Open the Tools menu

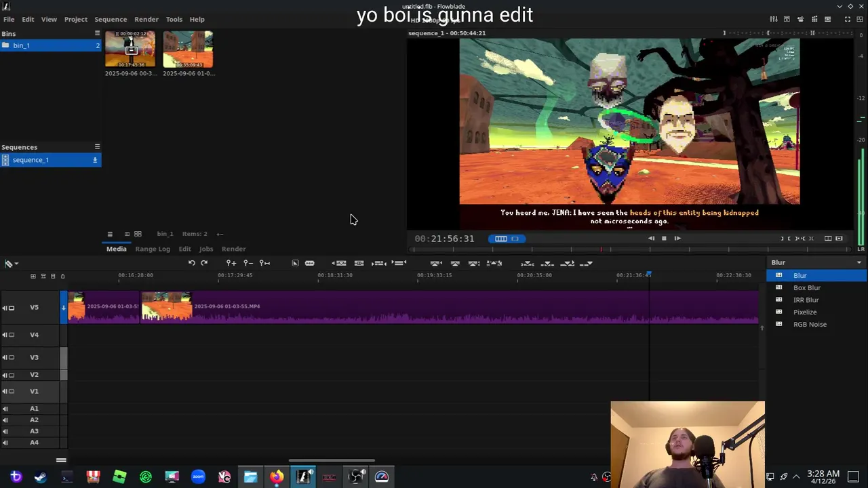[x=174, y=19]
